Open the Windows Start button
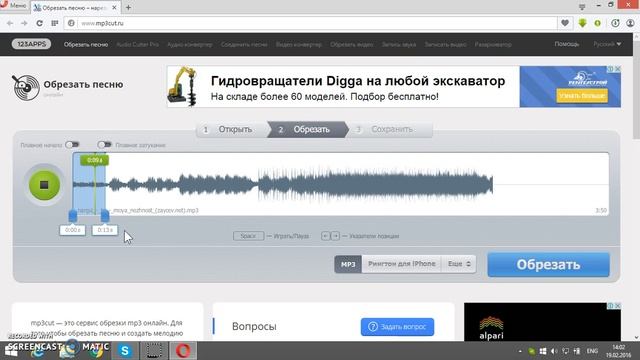Screen dimensions: 640x360 click(11, 351)
